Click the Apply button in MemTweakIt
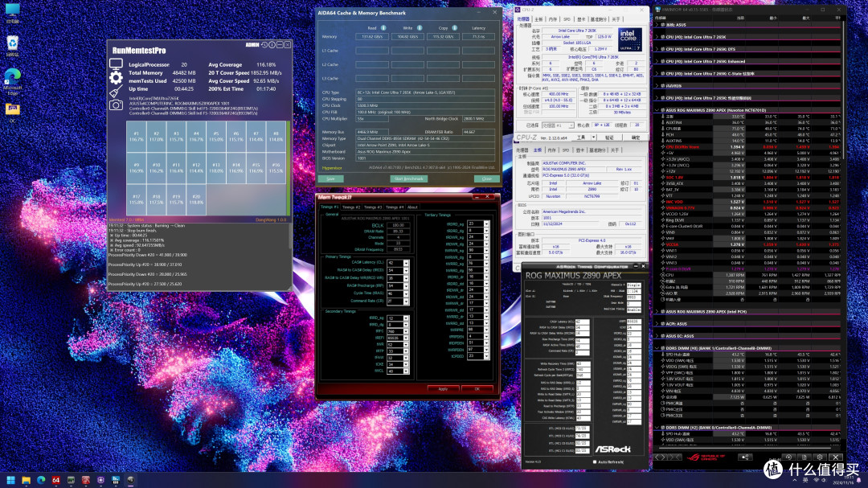This screenshot has height=488, width=868. 442,388
